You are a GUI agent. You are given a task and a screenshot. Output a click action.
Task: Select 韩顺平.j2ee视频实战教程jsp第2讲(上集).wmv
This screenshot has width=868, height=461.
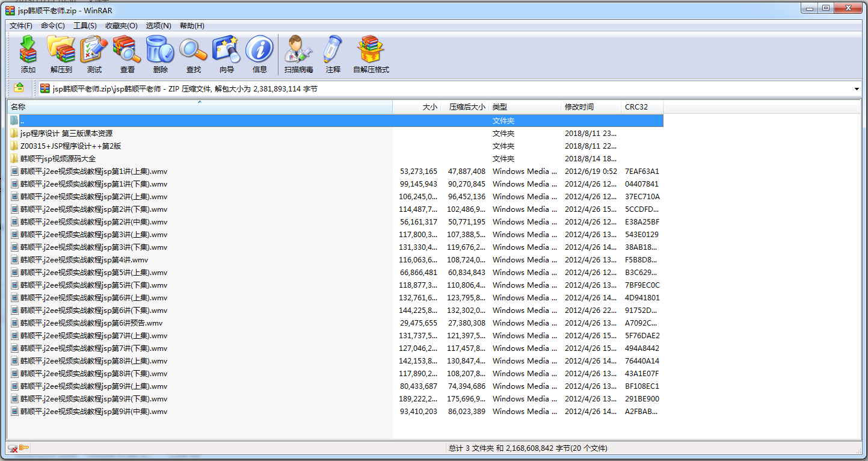point(94,196)
